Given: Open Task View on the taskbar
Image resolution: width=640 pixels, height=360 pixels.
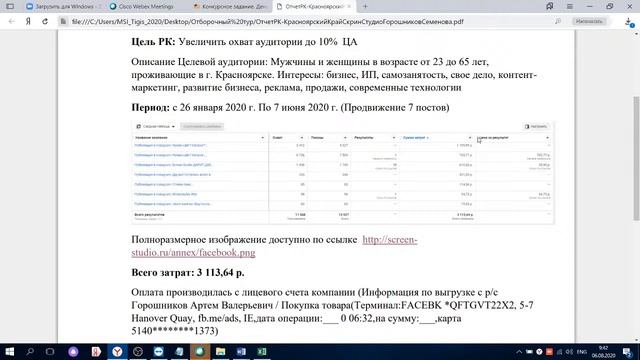Looking at the screenshot, I should coord(50,352).
